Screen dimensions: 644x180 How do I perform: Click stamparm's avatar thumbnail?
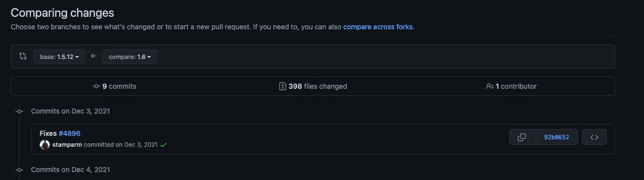45,145
